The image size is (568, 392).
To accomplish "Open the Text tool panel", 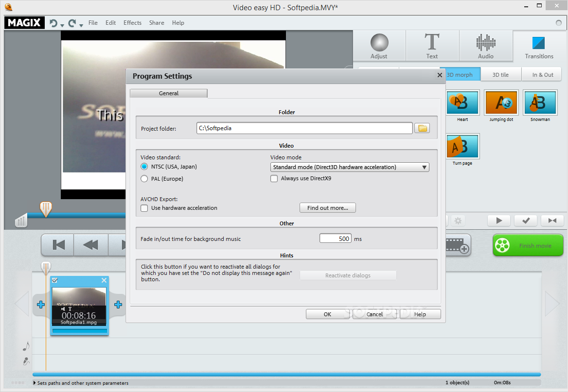I will click(432, 46).
